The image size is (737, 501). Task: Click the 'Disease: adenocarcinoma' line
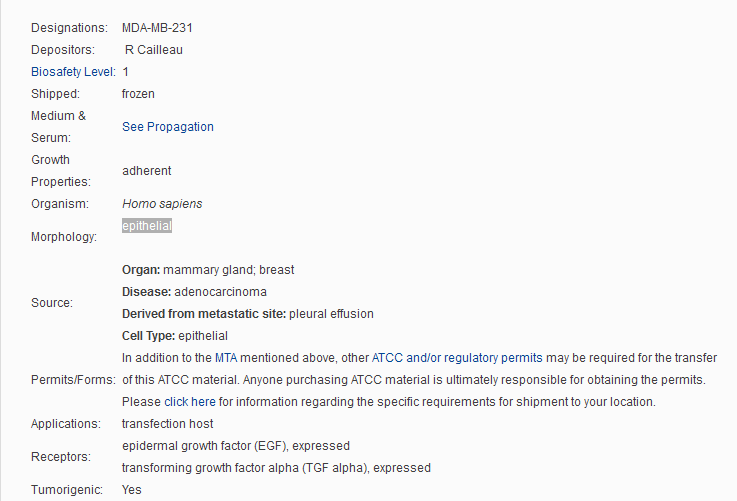pyautogui.click(x=208, y=292)
